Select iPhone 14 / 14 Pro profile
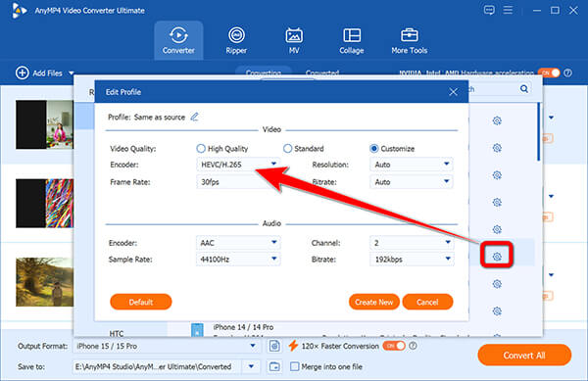Image resolution: width=588 pixels, height=381 pixels. tap(243, 327)
